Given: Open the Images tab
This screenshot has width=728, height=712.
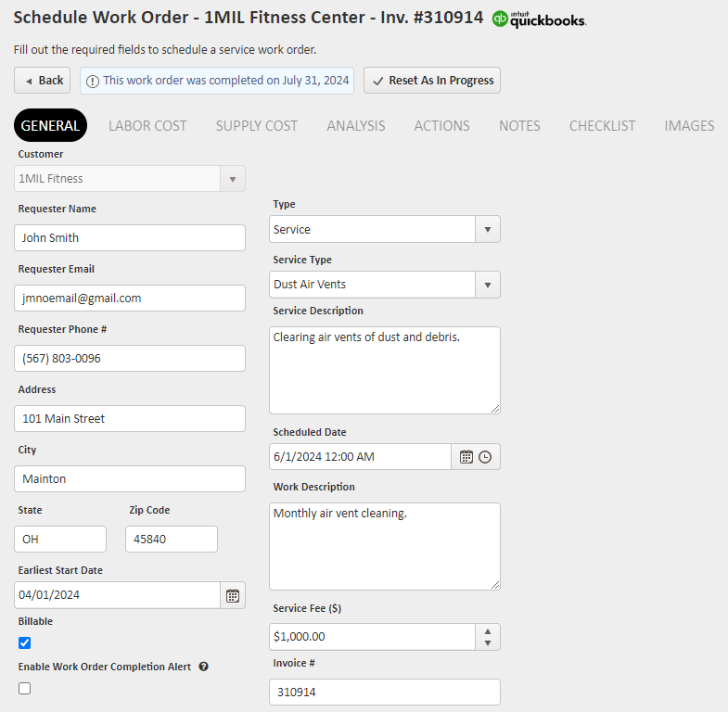Looking at the screenshot, I should tap(689, 126).
